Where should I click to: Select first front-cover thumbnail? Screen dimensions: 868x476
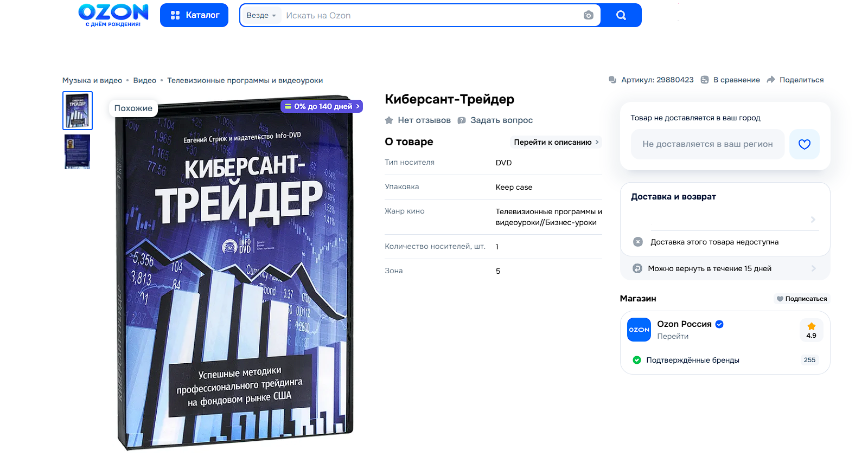tap(78, 111)
